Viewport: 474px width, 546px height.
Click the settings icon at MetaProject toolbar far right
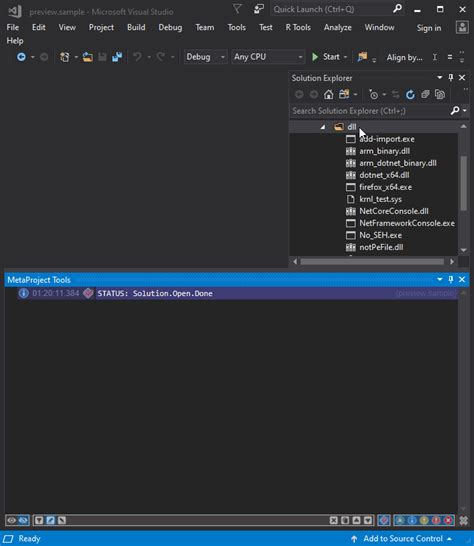pyautogui.click(x=464, y=520)
